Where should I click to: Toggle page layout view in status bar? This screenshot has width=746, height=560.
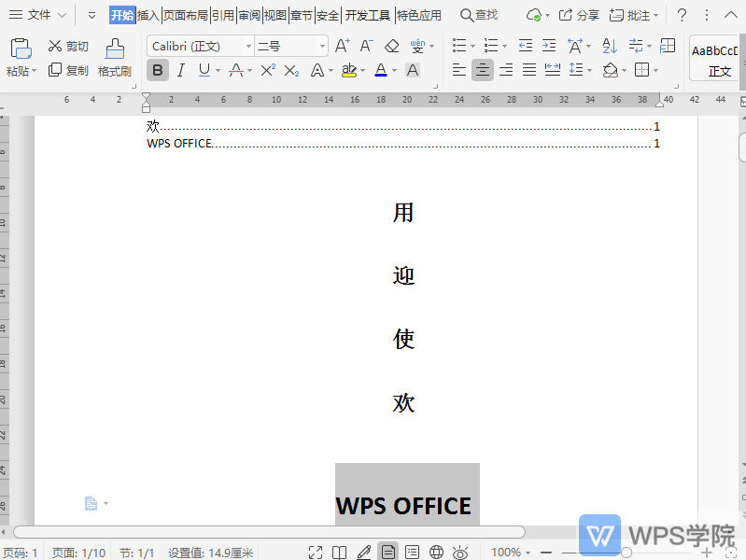(x=388, y=552)
